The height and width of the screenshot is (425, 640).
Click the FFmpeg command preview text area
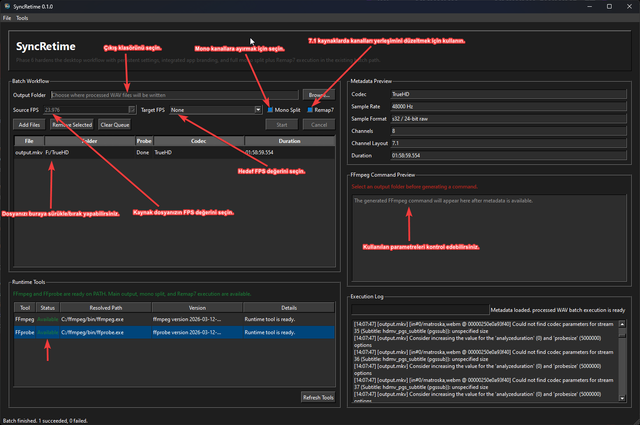[x=489, y=238]
